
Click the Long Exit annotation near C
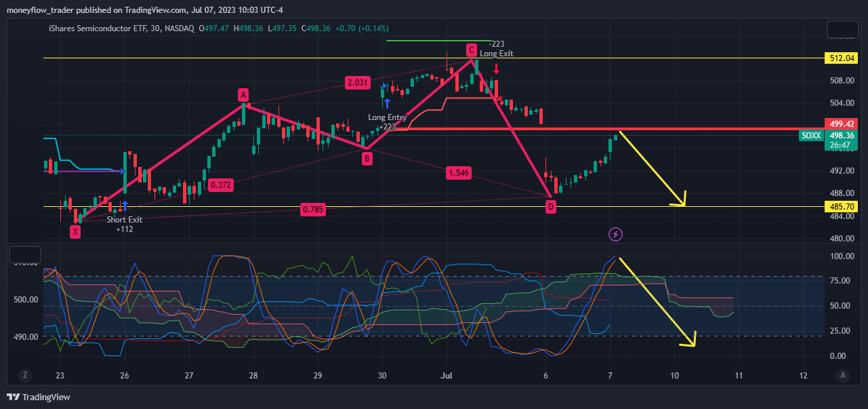click(497, 53)
